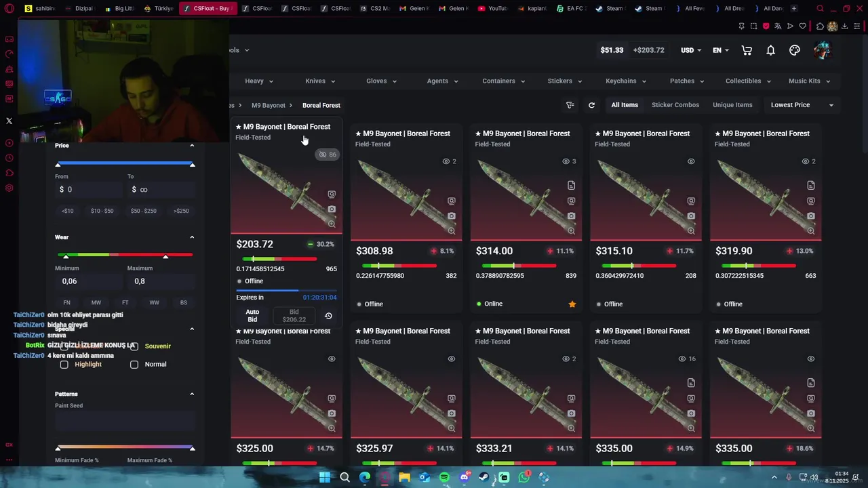Open the EN language dropdown
The image size is (868, 488).
[x=720, y=50]
